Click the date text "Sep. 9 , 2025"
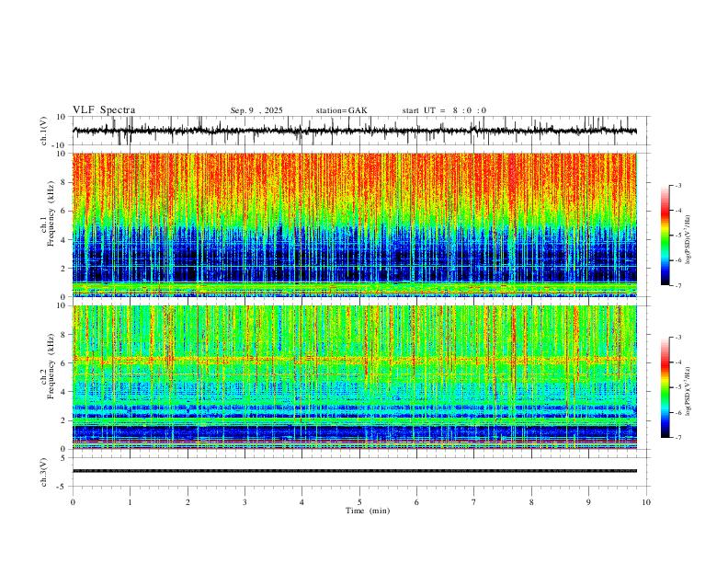Image resolution: width=728 pixels, height=563 pixels. click(x=256, y=110)
